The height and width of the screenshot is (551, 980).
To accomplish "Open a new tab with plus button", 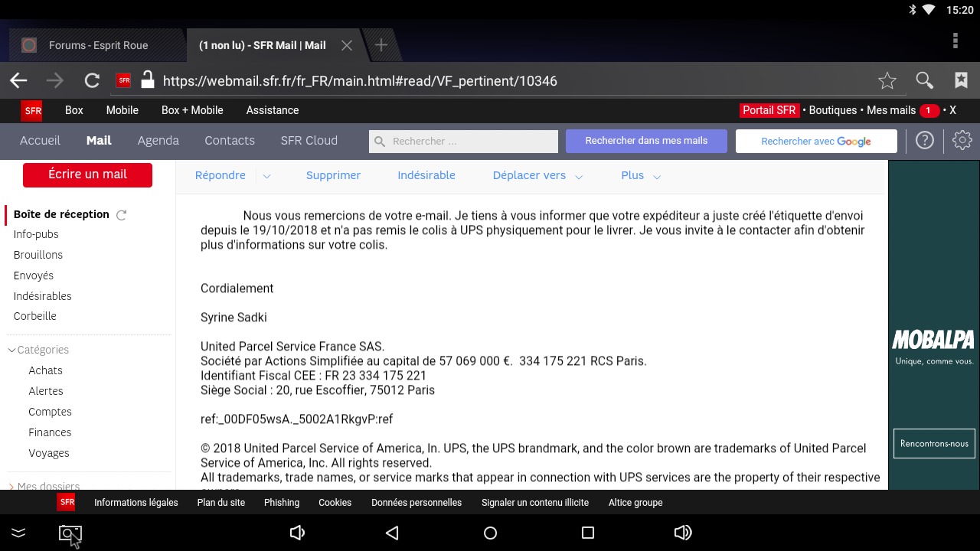I will (x=381, y=45).
